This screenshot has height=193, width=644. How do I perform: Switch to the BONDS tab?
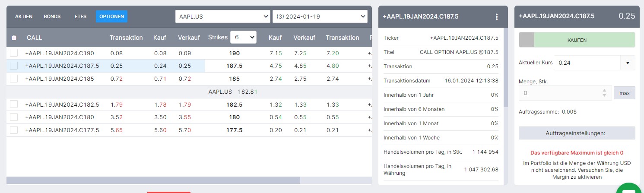52,16
